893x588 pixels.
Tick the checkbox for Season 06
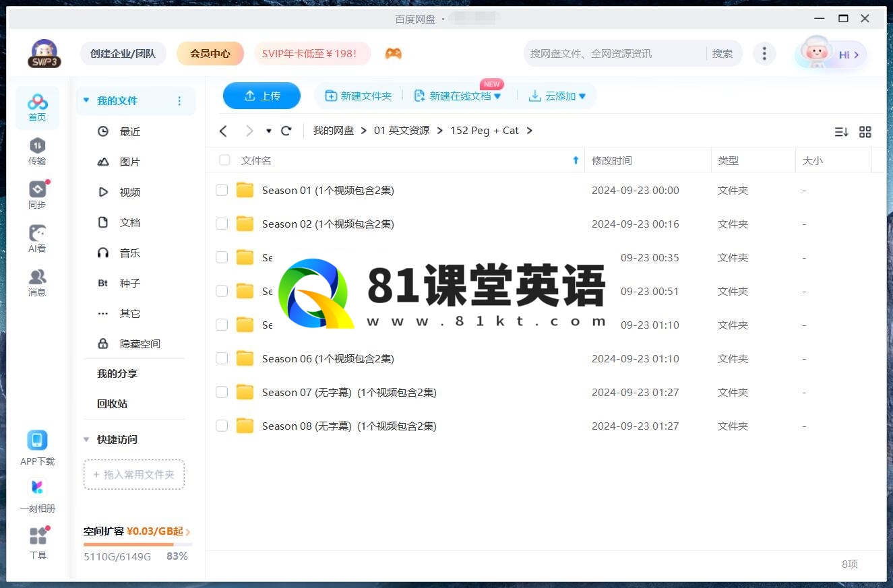point(222,358)
